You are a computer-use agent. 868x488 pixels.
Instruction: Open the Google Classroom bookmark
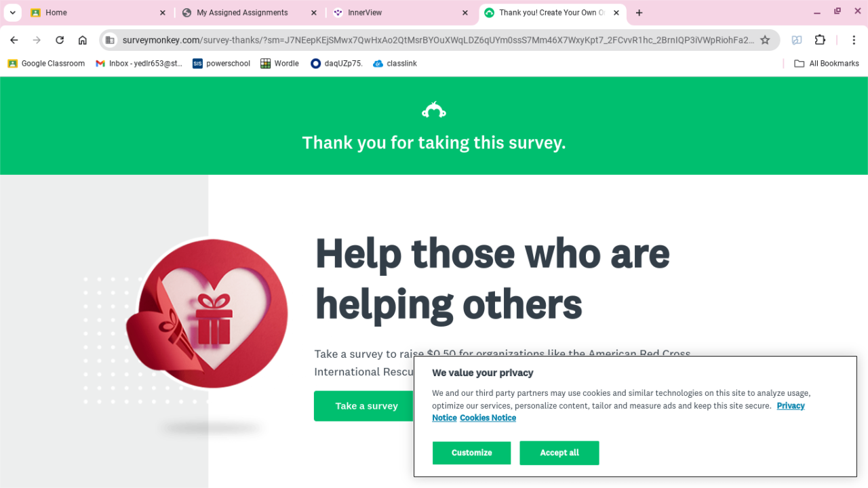point(46,64)
